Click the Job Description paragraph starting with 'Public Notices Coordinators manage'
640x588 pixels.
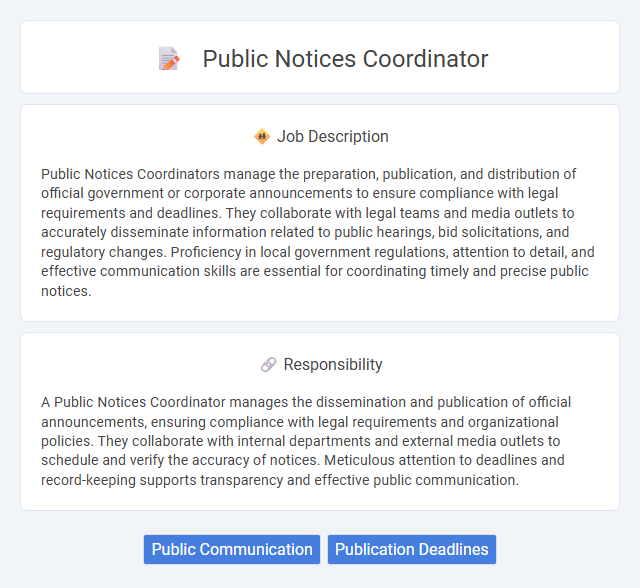318,232
